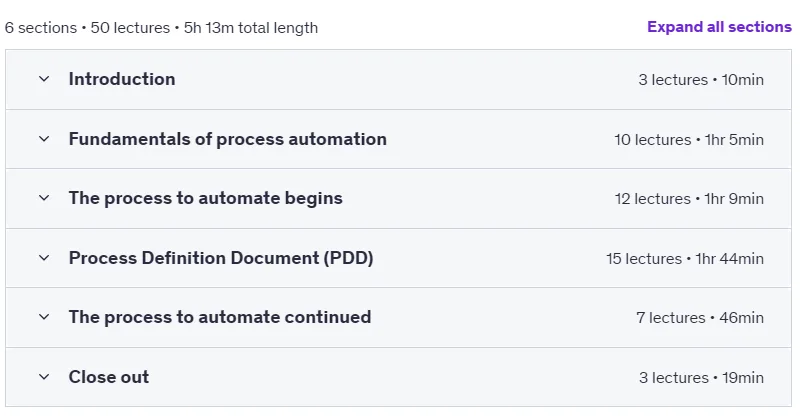This screenshot has height=419, width=801.
Task: Click the 3 lectures • 19min label
Action: [701, 378]
